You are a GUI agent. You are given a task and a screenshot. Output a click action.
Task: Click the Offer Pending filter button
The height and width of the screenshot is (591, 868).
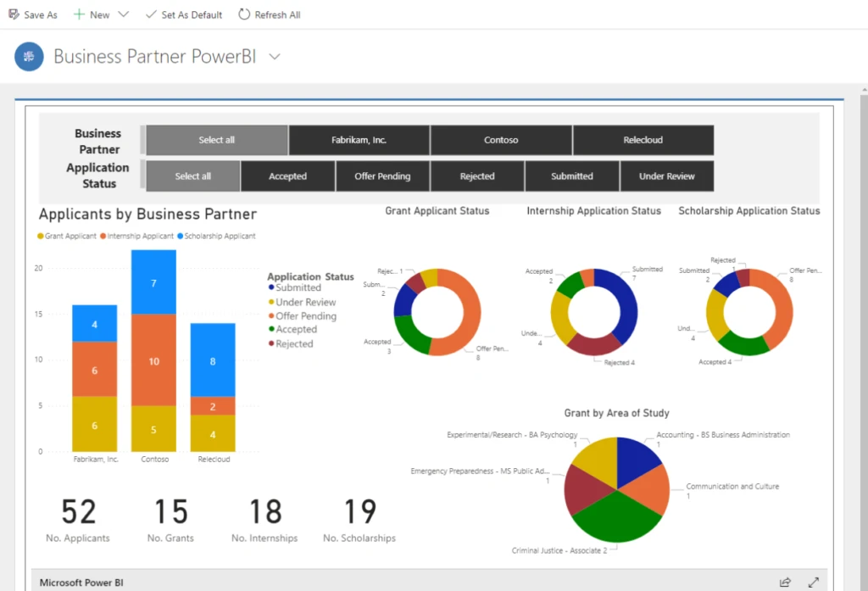382,176
